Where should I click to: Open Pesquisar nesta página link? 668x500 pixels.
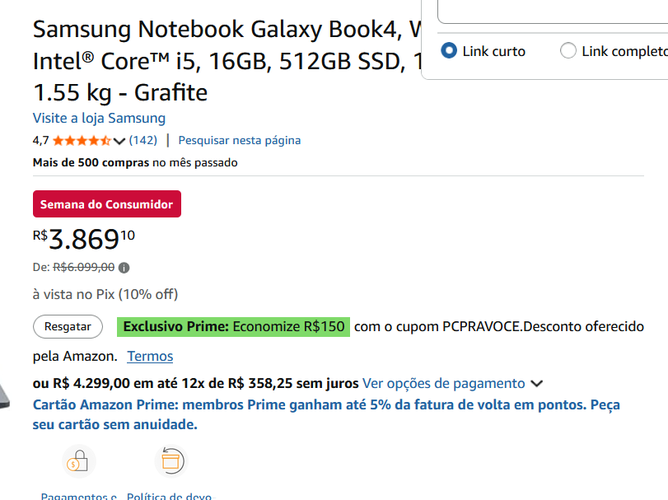(x=239, y=140)
